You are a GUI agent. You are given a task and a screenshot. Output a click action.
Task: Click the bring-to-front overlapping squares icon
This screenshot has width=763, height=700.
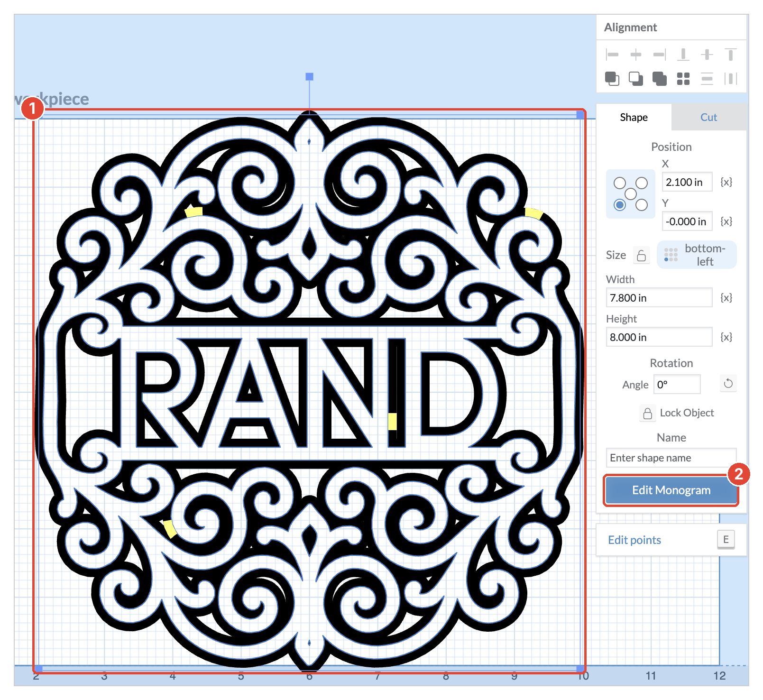612,78
